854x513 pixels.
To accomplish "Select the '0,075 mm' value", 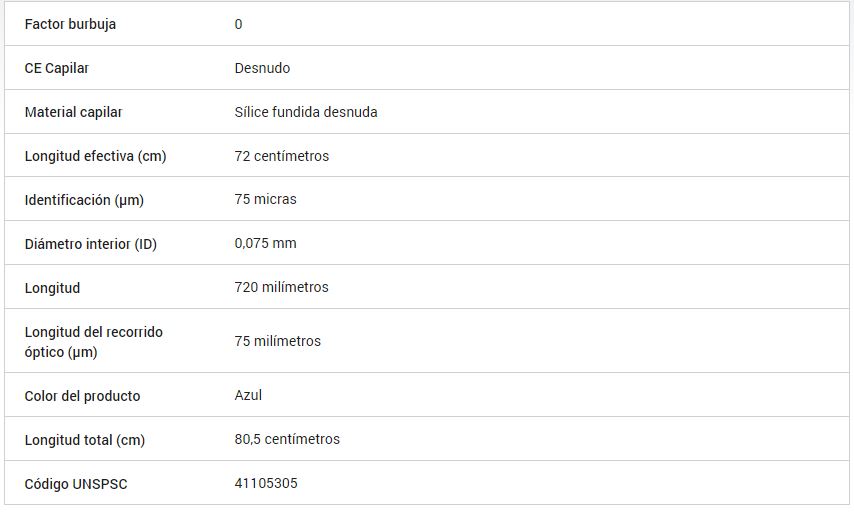I will (x=265, y=243).
